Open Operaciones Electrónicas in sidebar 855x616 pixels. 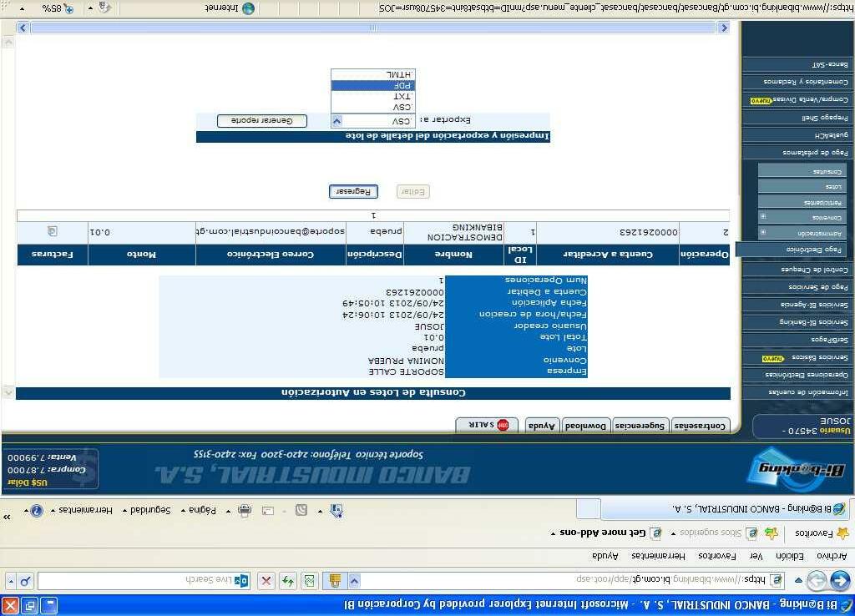coord(796,375)
